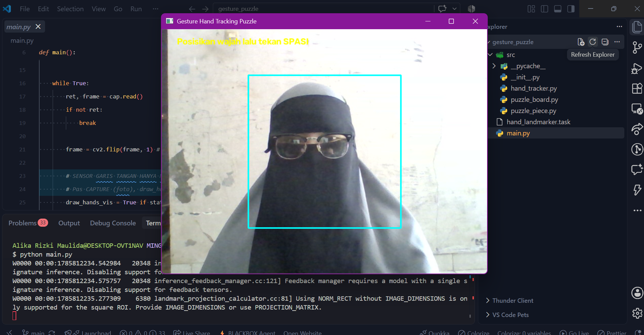Expand the Thunder Client section
The image size is (644, 335).
(513, 300)
